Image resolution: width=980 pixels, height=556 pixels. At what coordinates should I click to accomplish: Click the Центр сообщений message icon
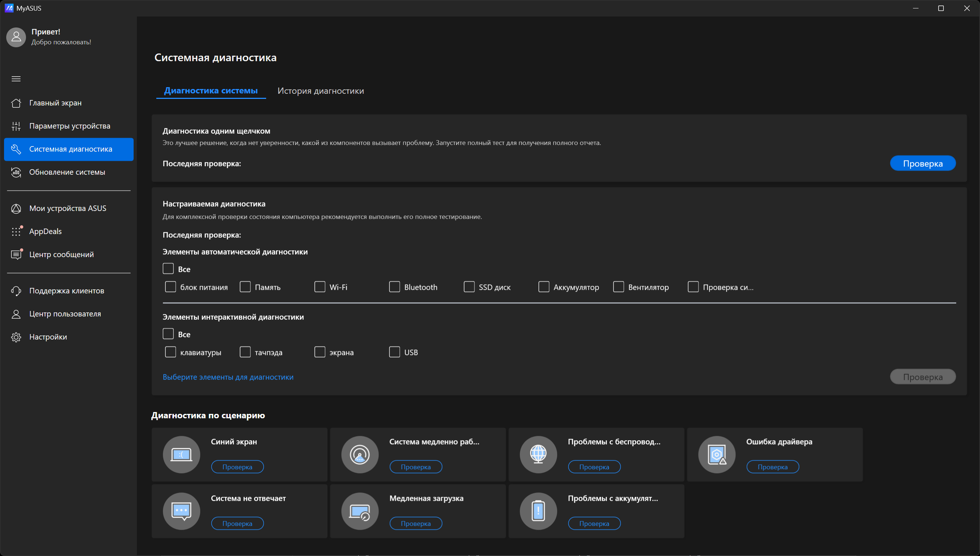[x=16, y=255]
